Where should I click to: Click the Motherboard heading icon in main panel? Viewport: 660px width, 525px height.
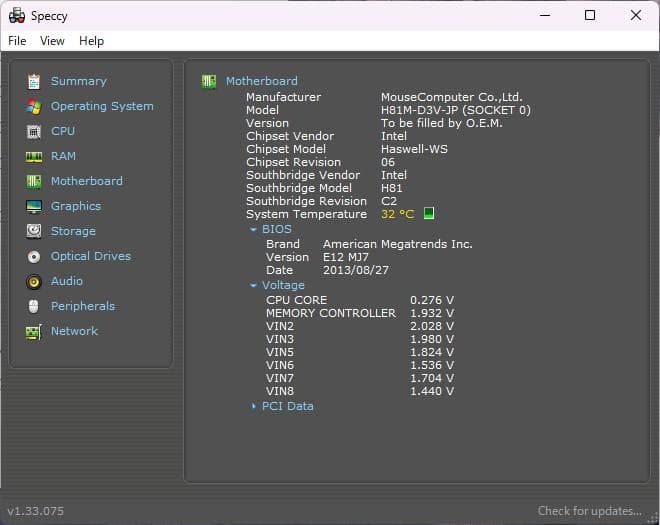pyautogui.click(x=208, y=81)
